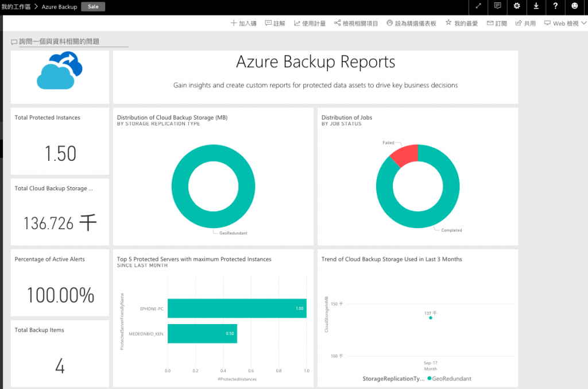Click the Q&A question input box

[x=73, y=42]
